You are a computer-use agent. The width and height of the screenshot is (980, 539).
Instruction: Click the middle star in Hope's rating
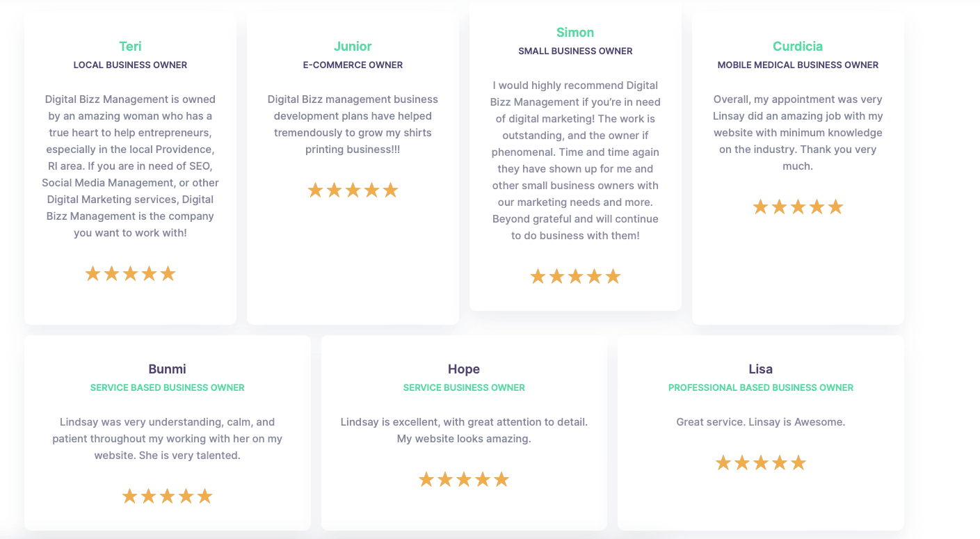[x=464, y=480]
